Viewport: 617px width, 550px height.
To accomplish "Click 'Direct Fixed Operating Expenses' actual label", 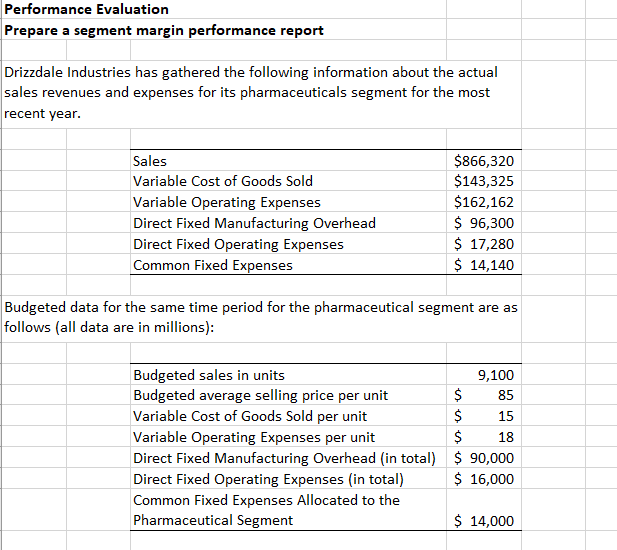I will tap(288, 244).
